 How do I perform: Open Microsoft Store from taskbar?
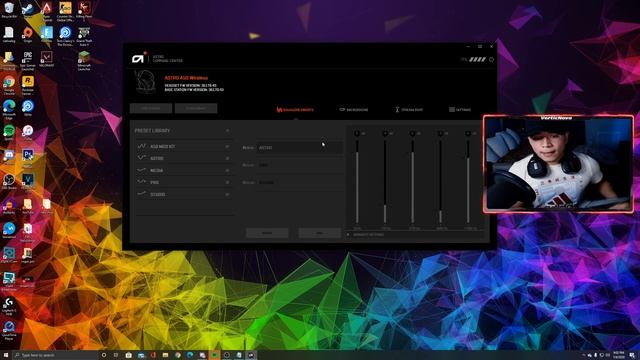point(128,355)
